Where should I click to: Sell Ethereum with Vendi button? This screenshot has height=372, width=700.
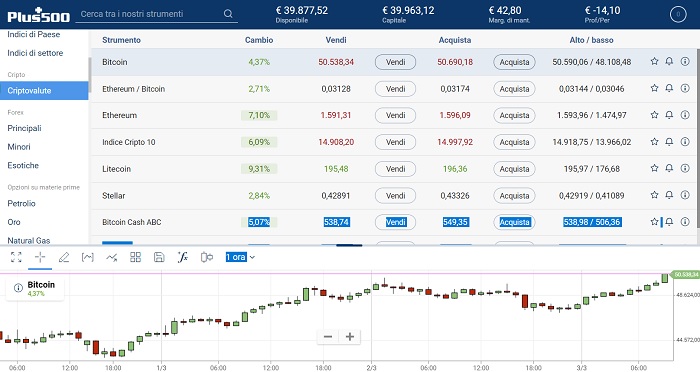coord(395,115)
